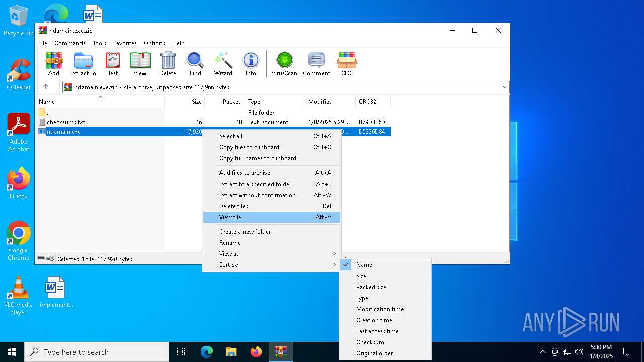Open Task View in taskbar
The height and width of the screenshot is (362, 644).
pyautogui.click(x=181, y=352)
